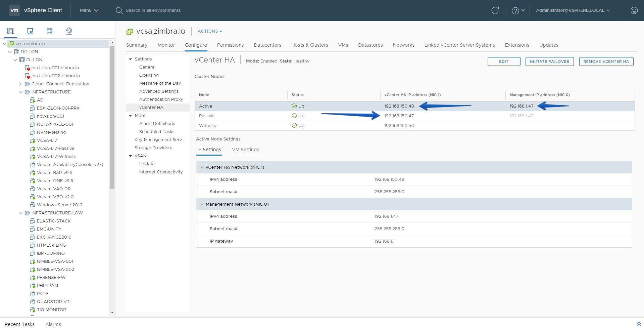
Task: Click the vCenter icon beside the vcsa.zimbra.io title
Action: pos(130,32)
